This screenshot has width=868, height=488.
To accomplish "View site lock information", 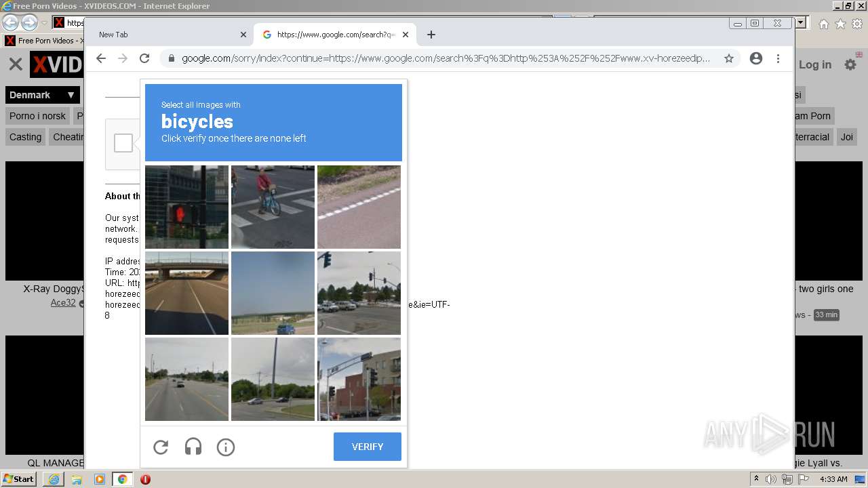I will (171, 58).
